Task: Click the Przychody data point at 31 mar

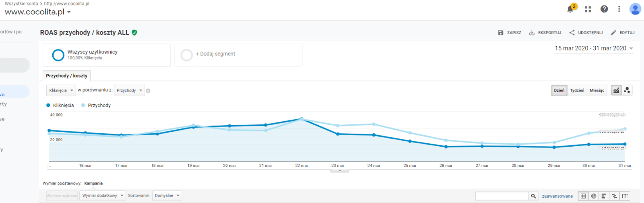Action: pos(625,129)
